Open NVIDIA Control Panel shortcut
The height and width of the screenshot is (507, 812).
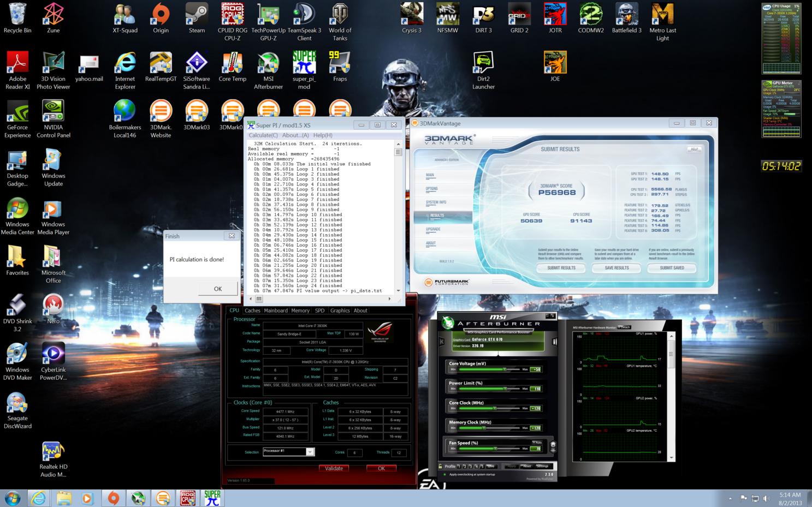point(54,119)
